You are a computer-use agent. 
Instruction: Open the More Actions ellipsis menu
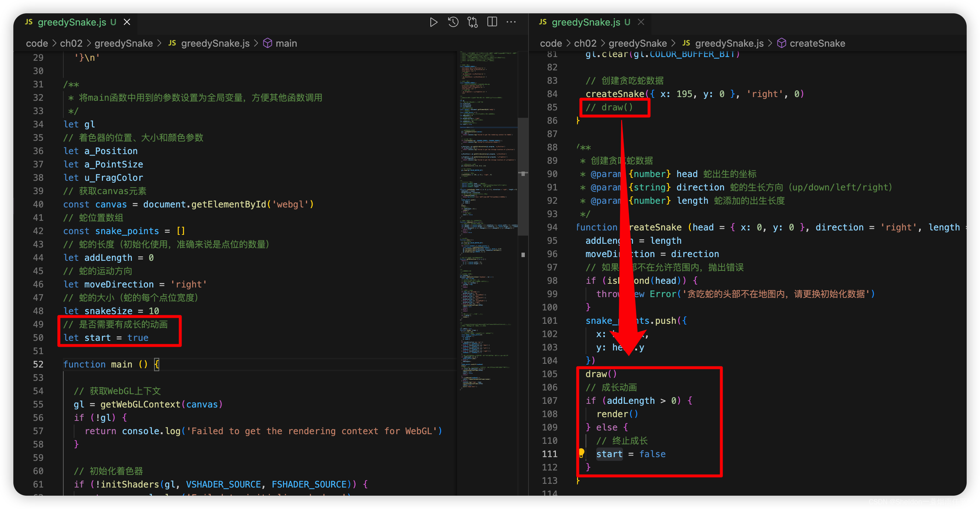511,22
